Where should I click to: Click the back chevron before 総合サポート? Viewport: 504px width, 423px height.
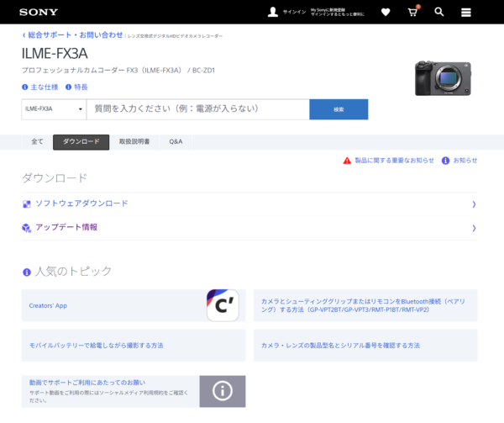coord(24,35)
